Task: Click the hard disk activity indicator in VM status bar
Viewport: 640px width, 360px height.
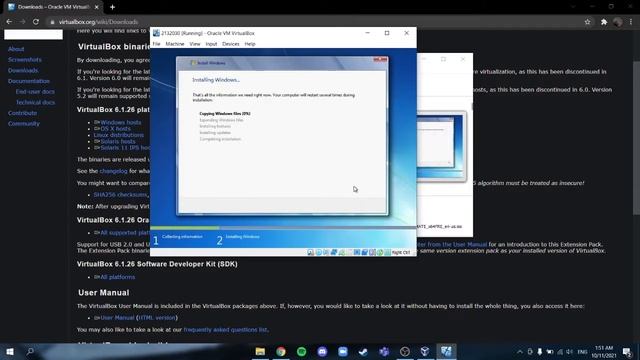Action: [311, 252]
